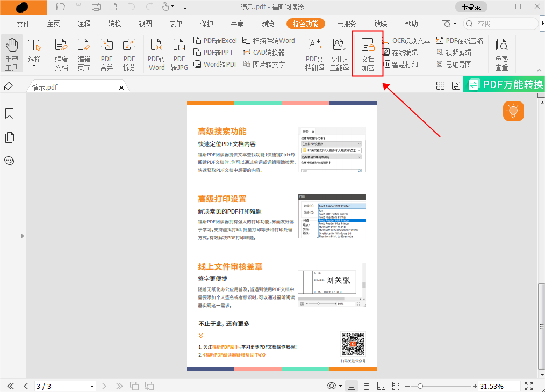Open the page number dropdown at bottom left

click(x=91, y=386)
